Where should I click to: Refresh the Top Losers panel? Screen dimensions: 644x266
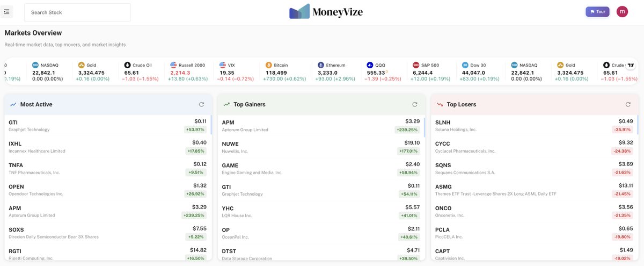(628, 104)
